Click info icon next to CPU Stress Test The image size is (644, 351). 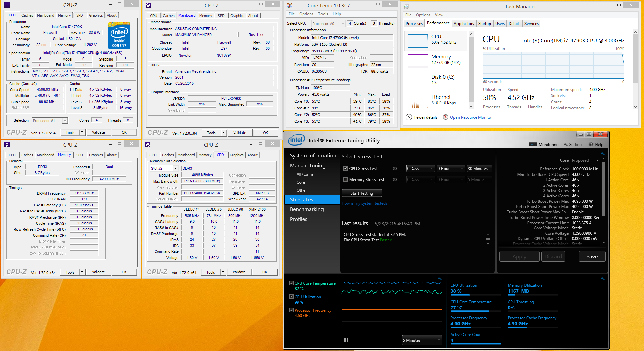coord(395,169)
